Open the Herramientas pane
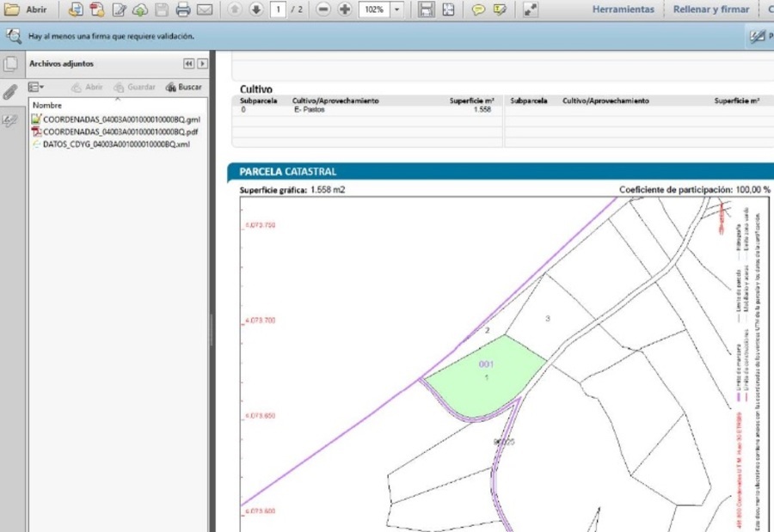 click(x=623, y=9)
